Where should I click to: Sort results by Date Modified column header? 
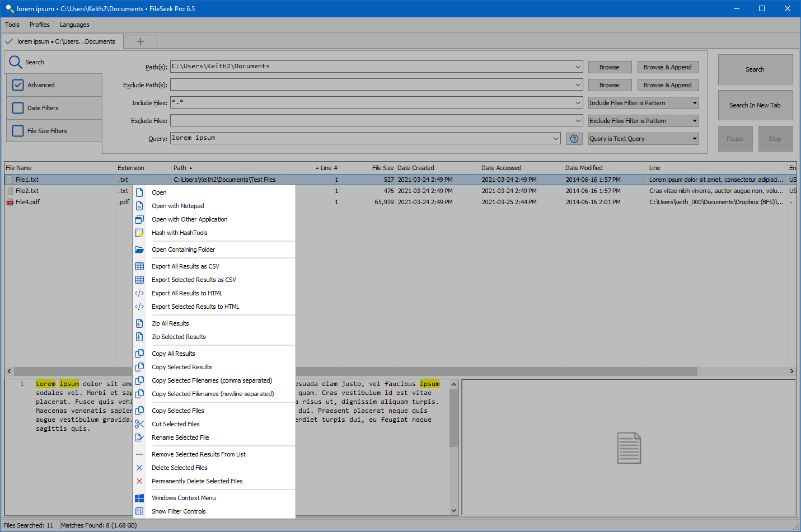(x=606, y=168)
